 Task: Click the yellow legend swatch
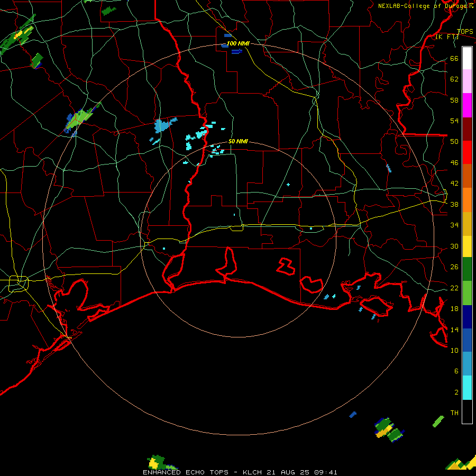[x=467, y=246]
